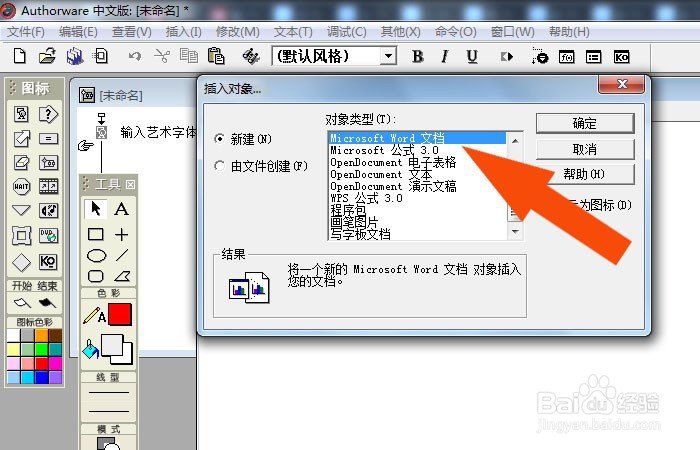
Task: Click the Paste clipboard toolbar icon
Action: tap(216, 56)
